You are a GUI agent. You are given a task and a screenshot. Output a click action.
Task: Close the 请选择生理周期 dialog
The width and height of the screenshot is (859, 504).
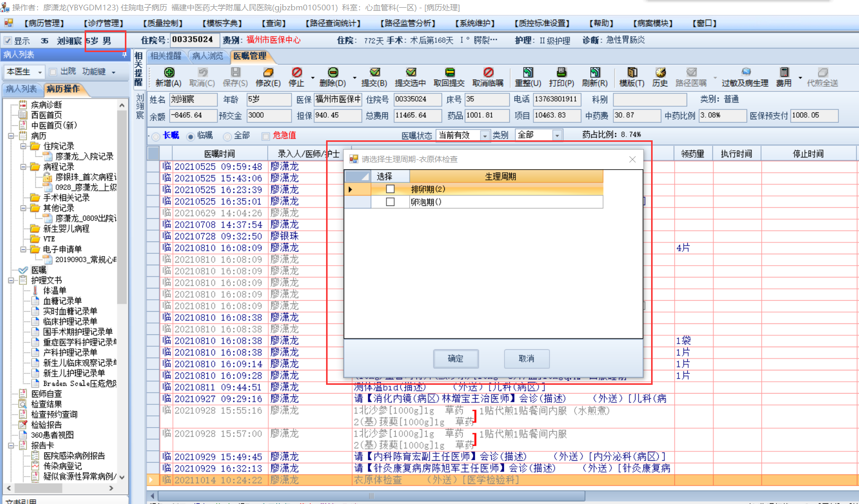pyautogui.click(x=633, y=159)
